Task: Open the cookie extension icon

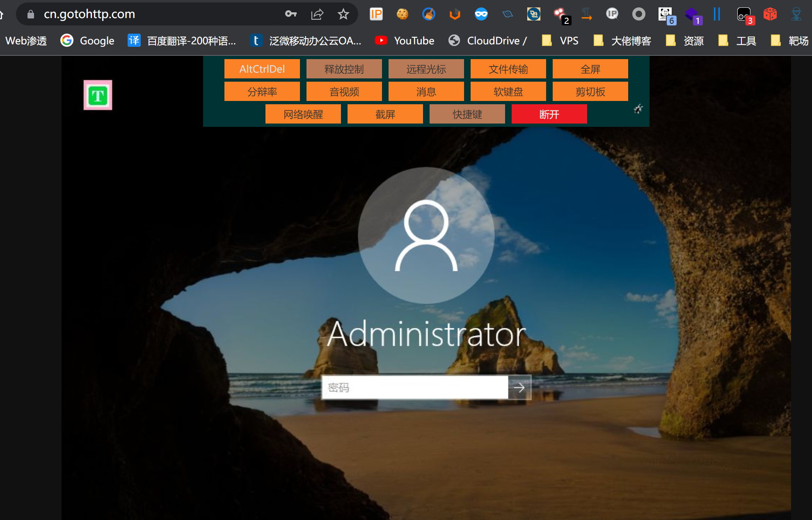Action: 402,14
